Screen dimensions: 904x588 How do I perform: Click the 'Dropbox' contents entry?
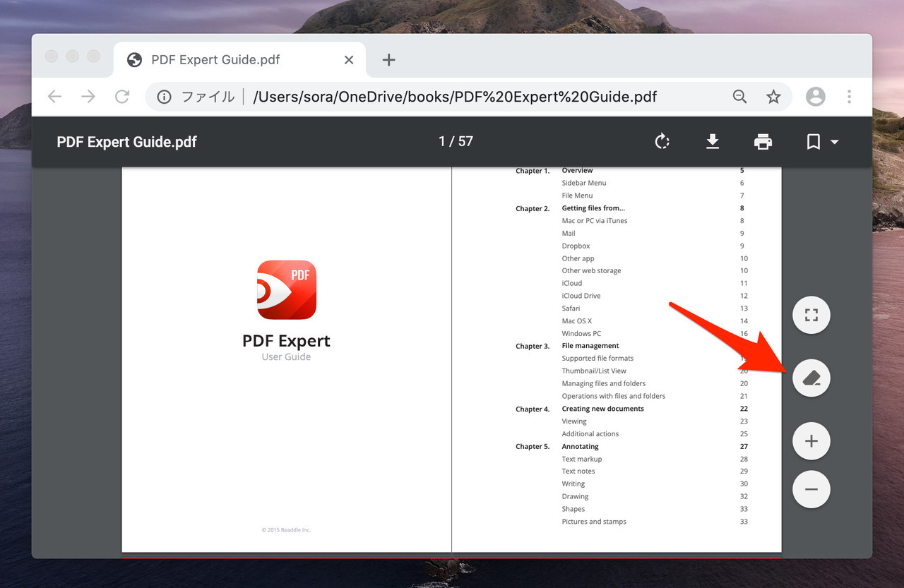coord(576,246)
